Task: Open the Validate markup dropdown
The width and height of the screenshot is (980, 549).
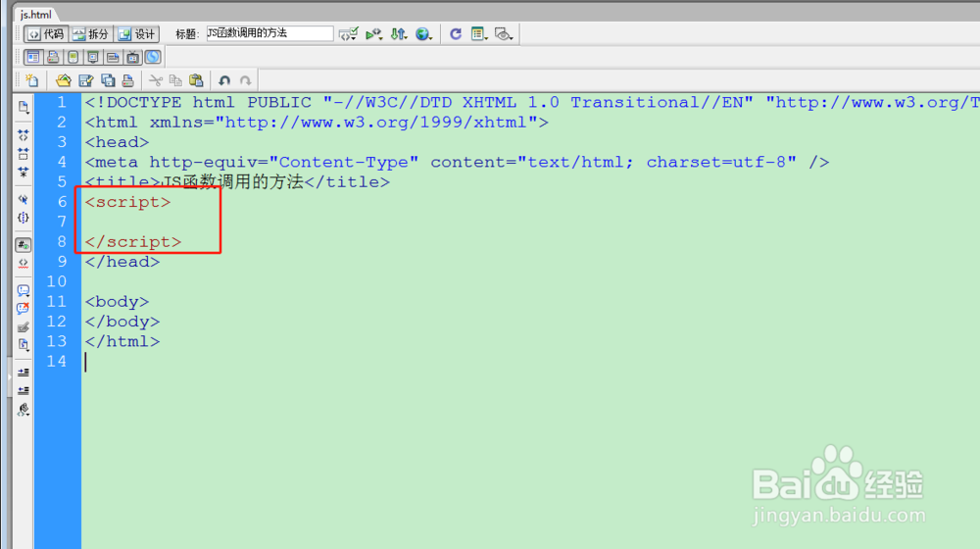Action: point(348,33)
